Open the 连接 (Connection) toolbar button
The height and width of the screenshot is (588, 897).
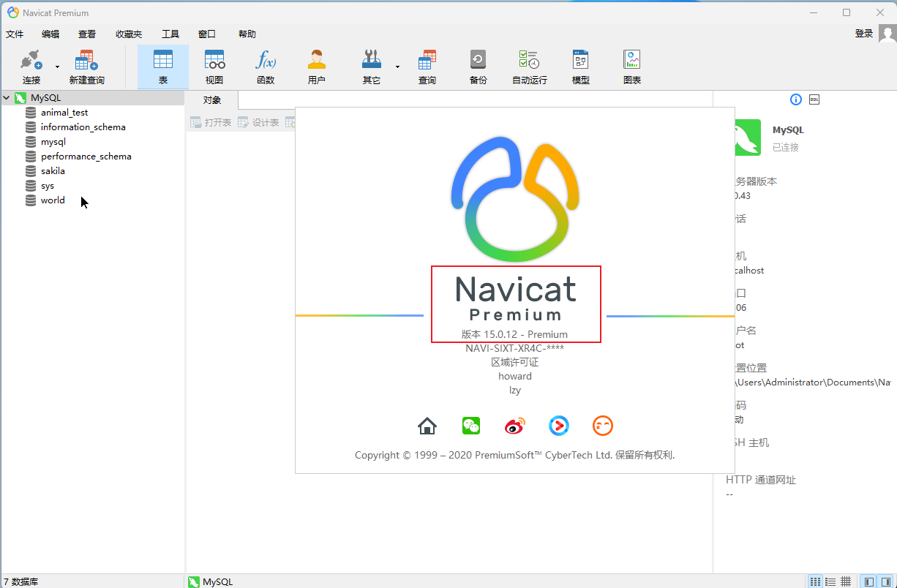point(31,67)
